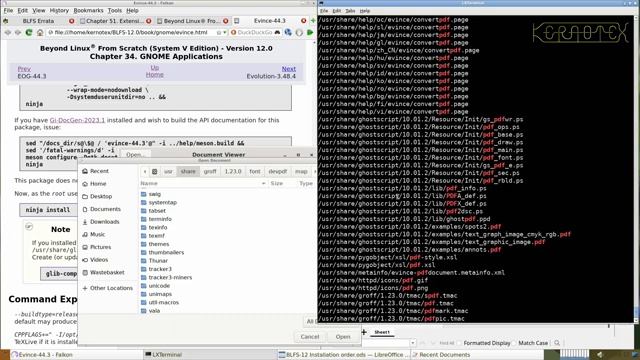Screen dimensions: 640x360
Task: Click the green new tab plus icon
Action: coord(313,21)
